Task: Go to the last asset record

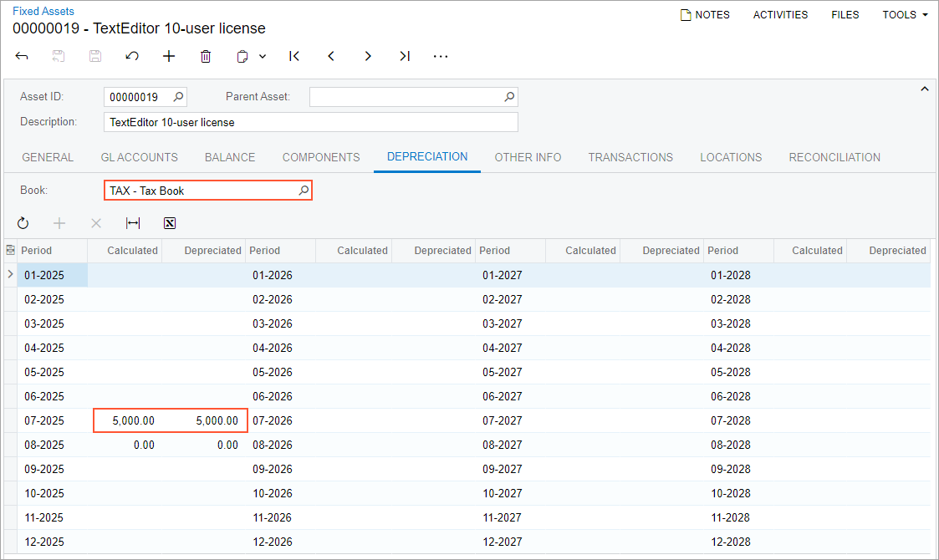Action: pyautogui.click(x=405, y=56)
